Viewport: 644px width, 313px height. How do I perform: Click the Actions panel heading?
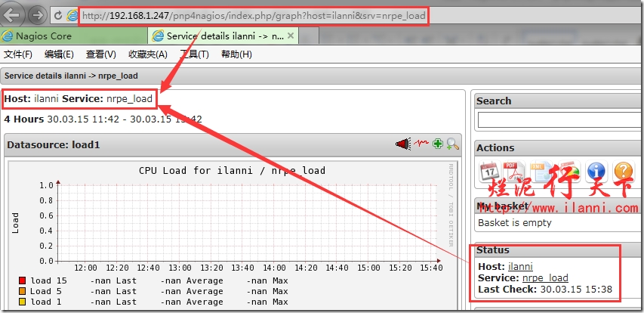click(x=495, y=148)
